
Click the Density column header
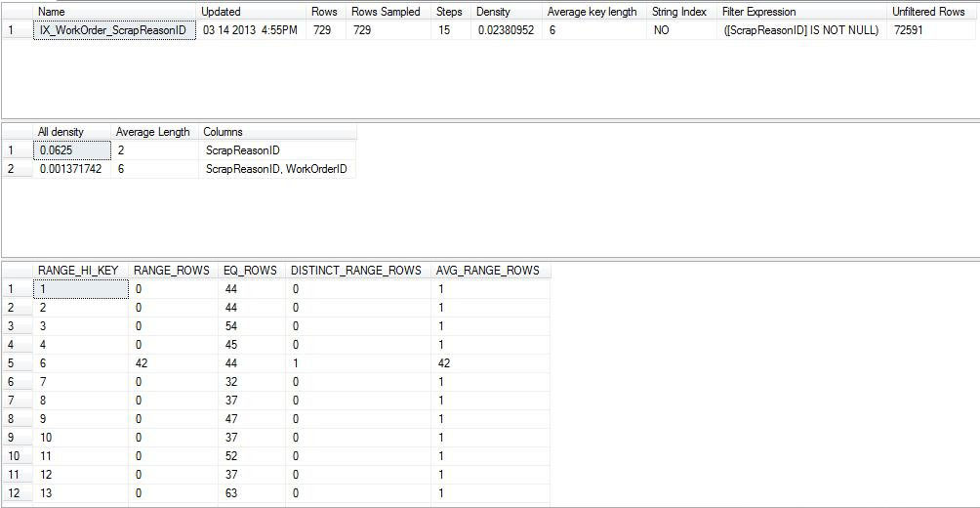click(507, 12)
